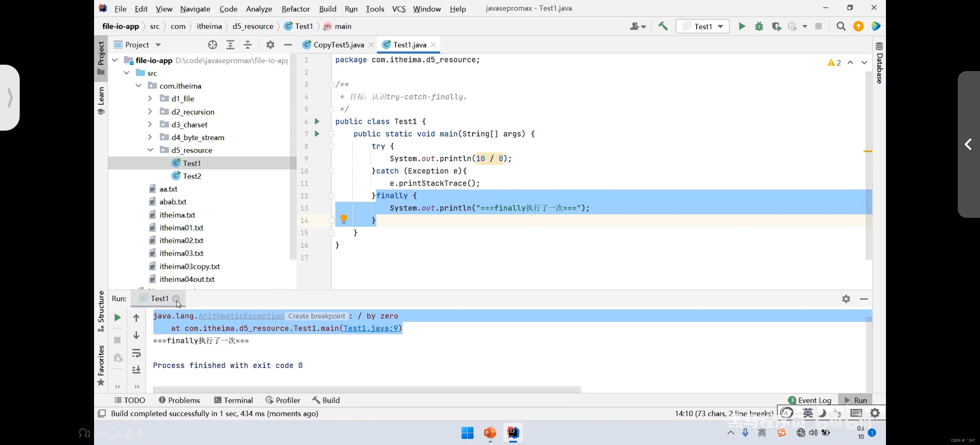Go up the stack trace in Run console

pyautogui.click(x=136, y=318)
